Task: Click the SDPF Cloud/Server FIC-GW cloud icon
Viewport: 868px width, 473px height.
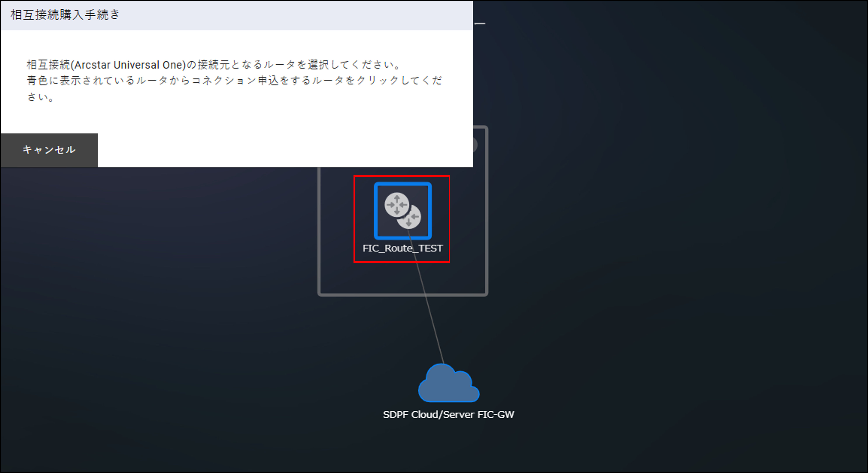Action: click(x=448, y=383)
